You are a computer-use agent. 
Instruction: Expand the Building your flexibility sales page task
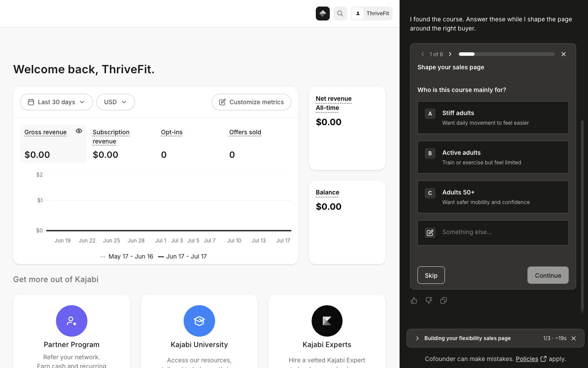pyautogui.click(x=417, y=338)
